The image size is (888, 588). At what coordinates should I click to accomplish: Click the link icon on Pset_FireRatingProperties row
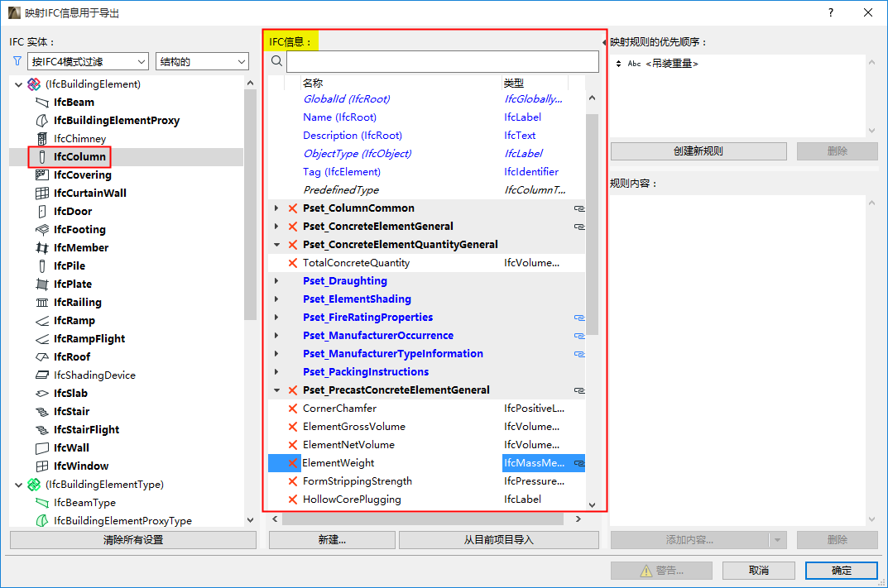(x=578, y=318)
